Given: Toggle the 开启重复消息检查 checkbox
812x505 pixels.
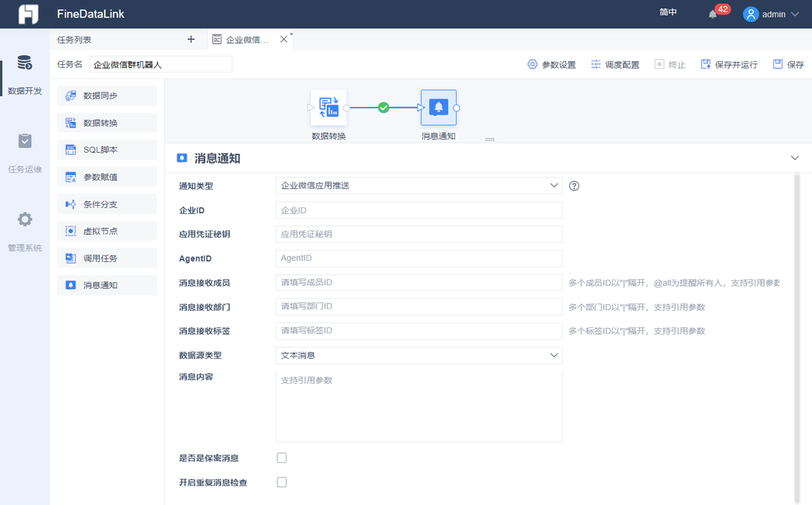Looking at the screenshot, I should pyautogui.click(x=282, y=482).
